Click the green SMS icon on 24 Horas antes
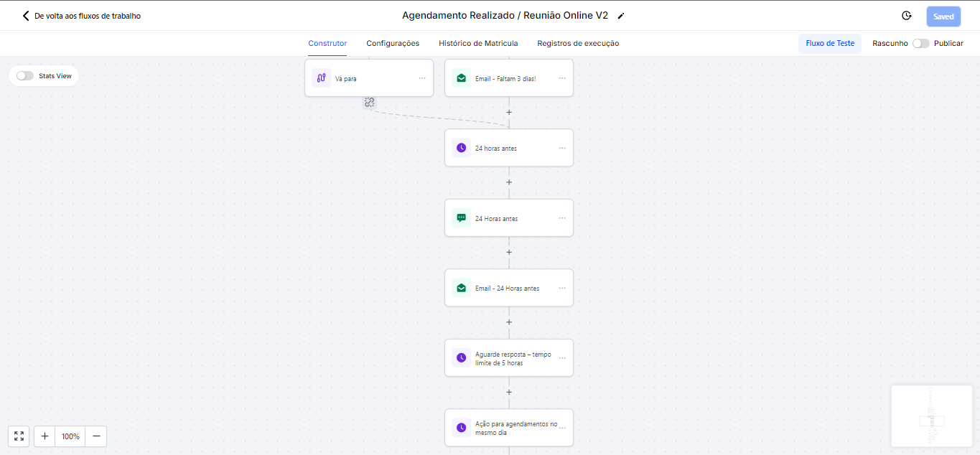 point(462,218)
